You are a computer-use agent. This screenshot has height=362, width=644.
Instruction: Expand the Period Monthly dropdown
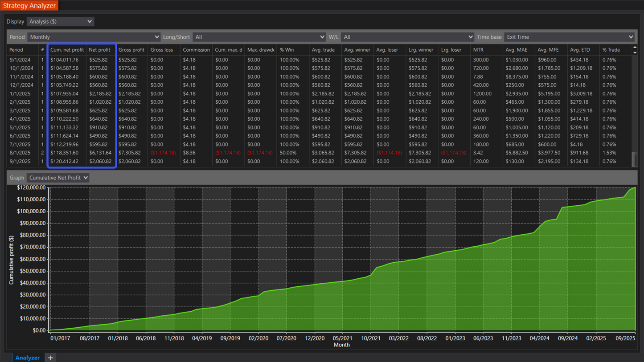pyautogui.click(x=94, y=37)
